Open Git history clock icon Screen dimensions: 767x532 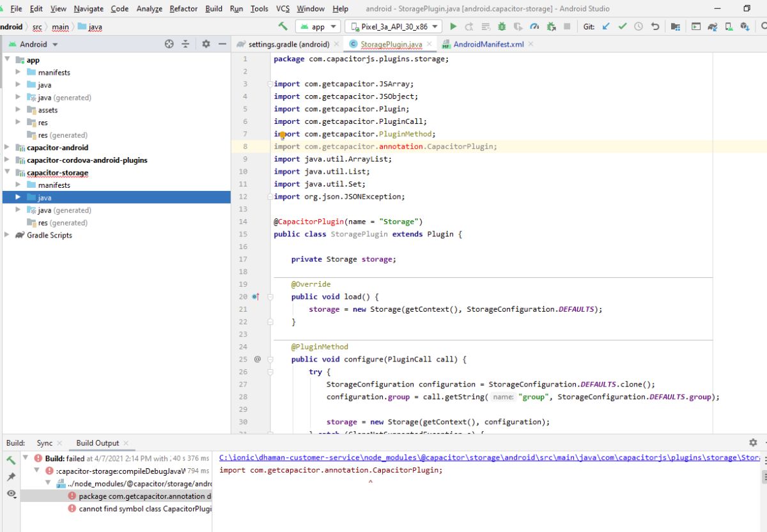point(639,27)
